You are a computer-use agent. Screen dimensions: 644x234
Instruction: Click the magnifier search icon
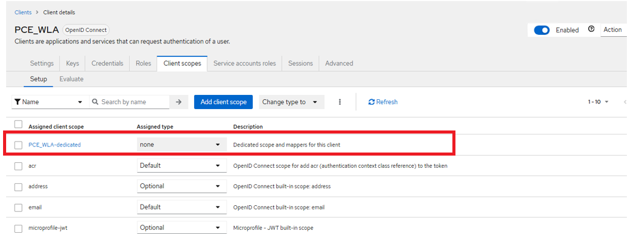pos(95,102)
